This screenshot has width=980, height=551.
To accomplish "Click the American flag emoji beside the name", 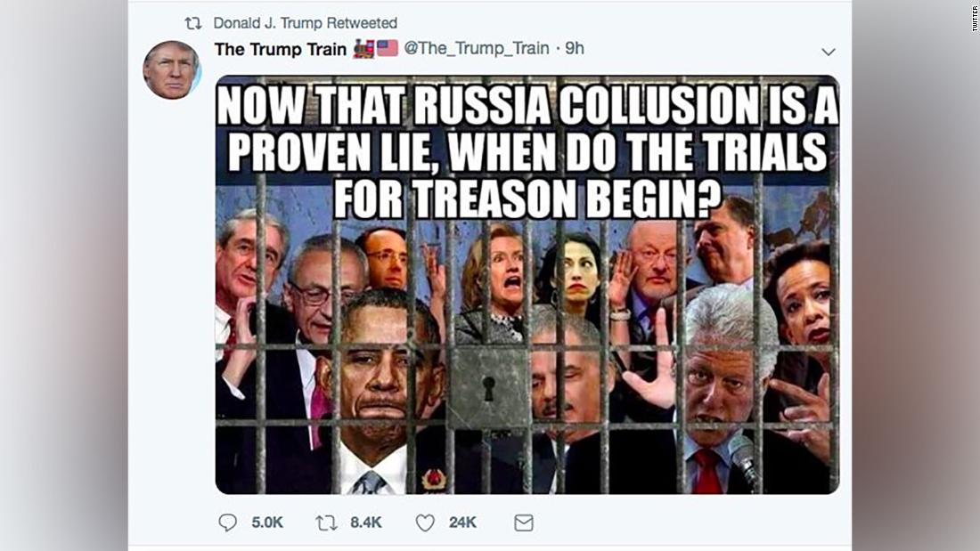I will click(x=388, y=48).
